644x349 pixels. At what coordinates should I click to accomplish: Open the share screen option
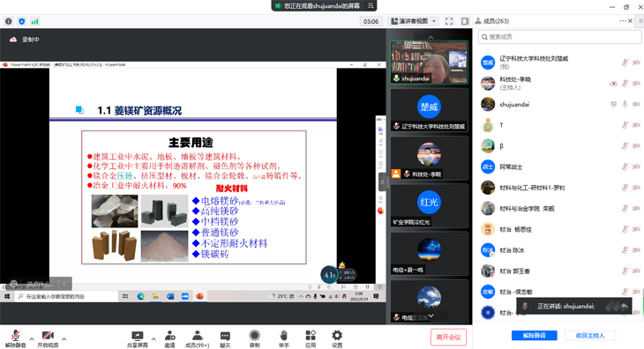pyautogui.click(x=137, y=339)
